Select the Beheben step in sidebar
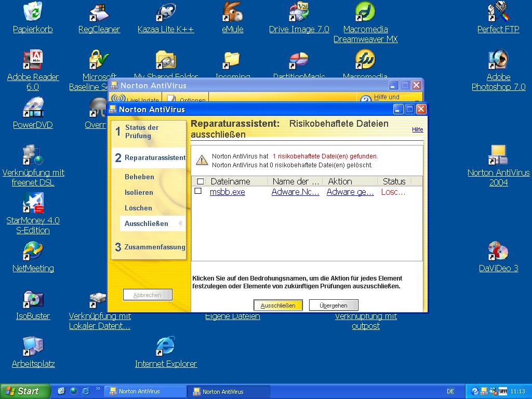Image resolution: width=532 pixels, height=399 pixels. [139, 177]
